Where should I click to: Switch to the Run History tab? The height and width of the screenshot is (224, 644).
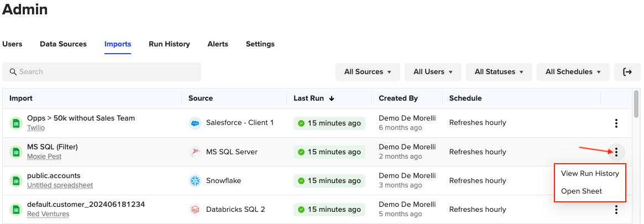click(x=169, y=44)
